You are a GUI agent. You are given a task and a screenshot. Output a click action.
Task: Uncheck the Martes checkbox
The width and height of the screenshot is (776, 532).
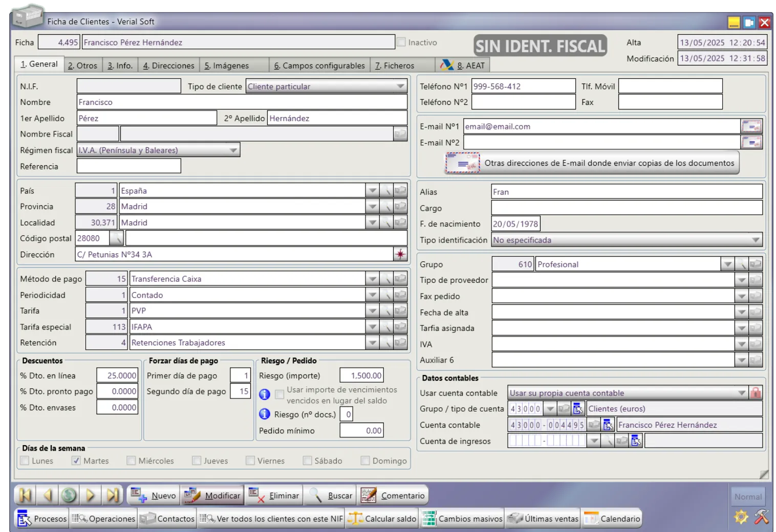76,461
